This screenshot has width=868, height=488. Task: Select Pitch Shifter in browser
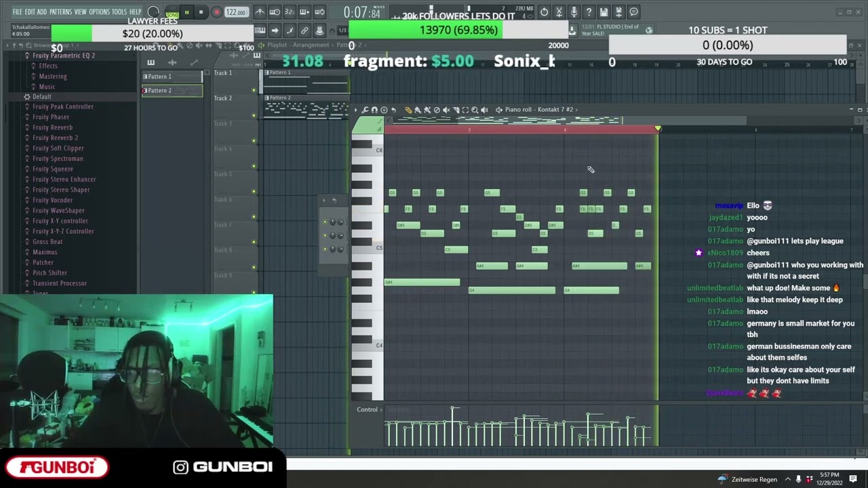coord(50,272)
